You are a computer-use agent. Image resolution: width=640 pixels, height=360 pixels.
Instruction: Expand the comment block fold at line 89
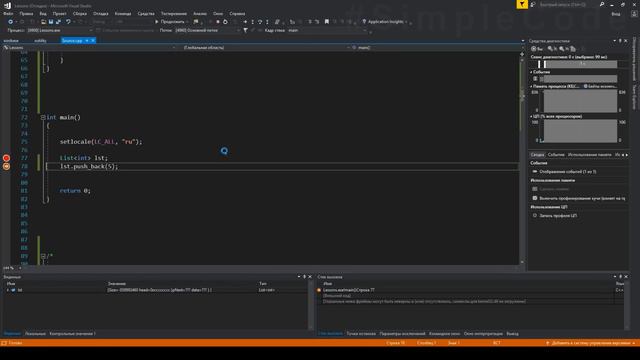pyautogui.click(x=43, y=256)
